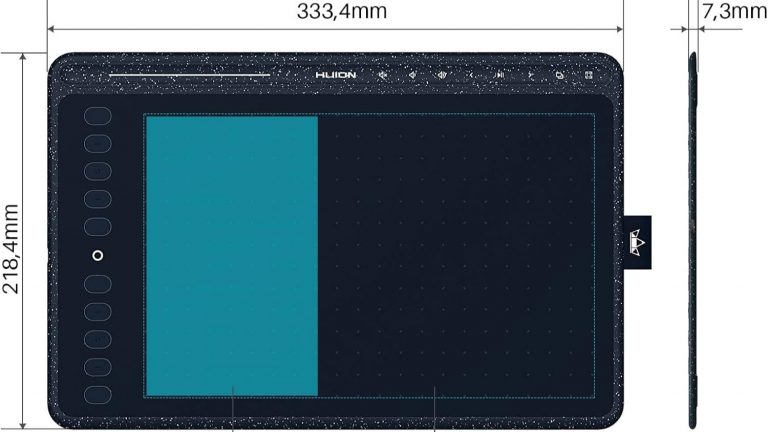The width and height of the screenshot is (768, 432).
Task: Click the white ring between the express keys
Action: pos(98,255)
